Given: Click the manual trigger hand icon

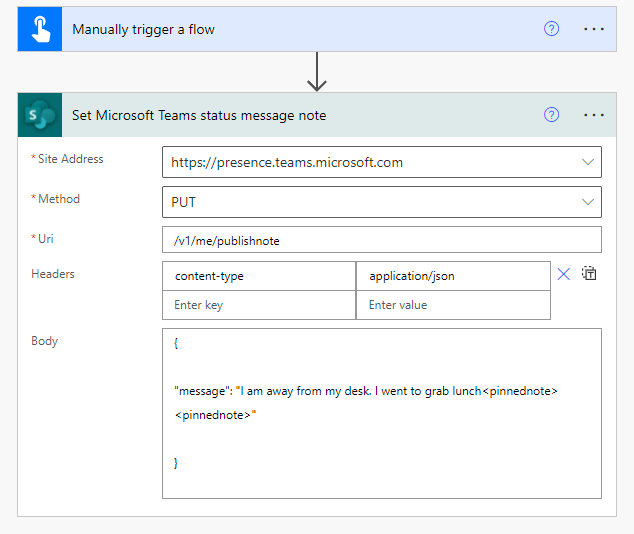Looking at the screenshot, I should click(x=40, y=29).
